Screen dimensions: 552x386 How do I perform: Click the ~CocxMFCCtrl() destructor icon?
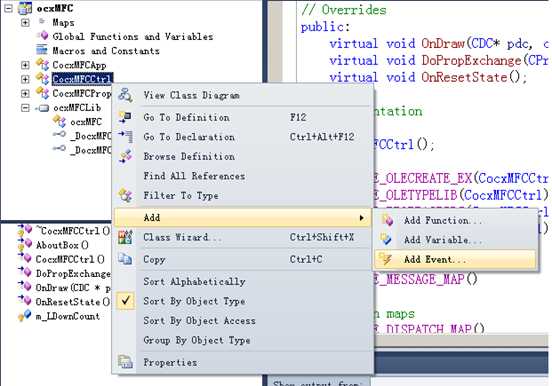coord(24,230)
